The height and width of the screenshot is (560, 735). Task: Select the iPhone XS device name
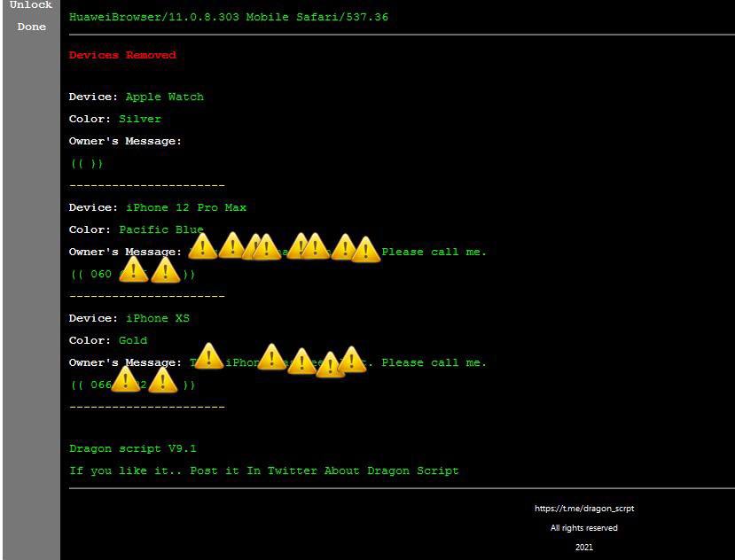[158, 318]
